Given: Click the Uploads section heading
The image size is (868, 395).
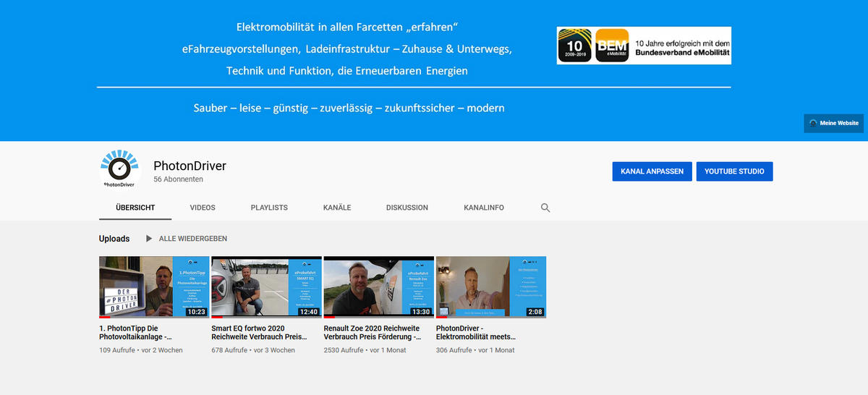Looking at the screenshot, I should point(114,239).
